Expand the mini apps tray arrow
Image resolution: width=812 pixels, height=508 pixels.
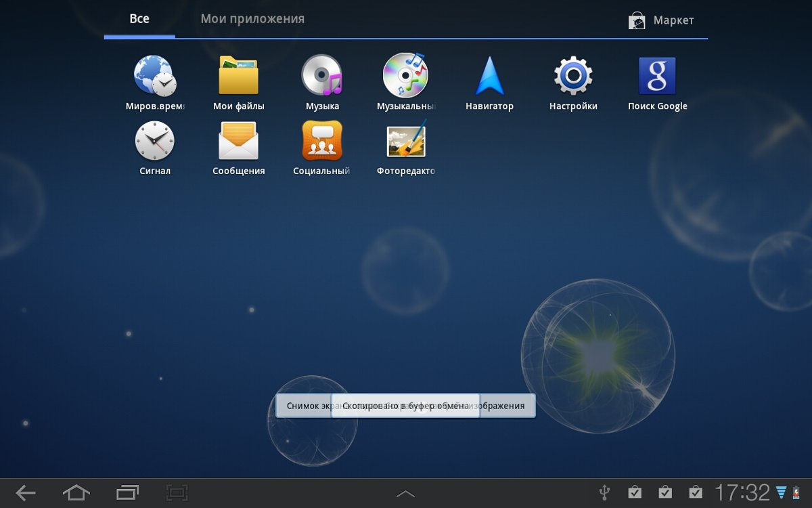(405, 494)
